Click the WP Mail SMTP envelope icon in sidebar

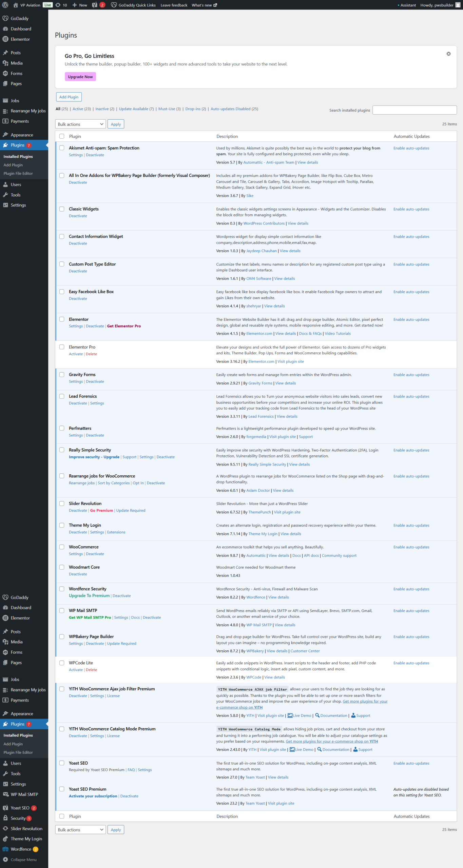pos(5,794)
